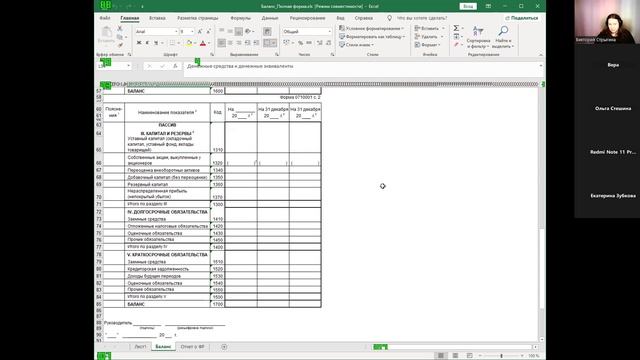The height and width of the screenshot is (360, 640).
Task: Switch to sheet tab Отчет о ФР
Action: point(192,347)
